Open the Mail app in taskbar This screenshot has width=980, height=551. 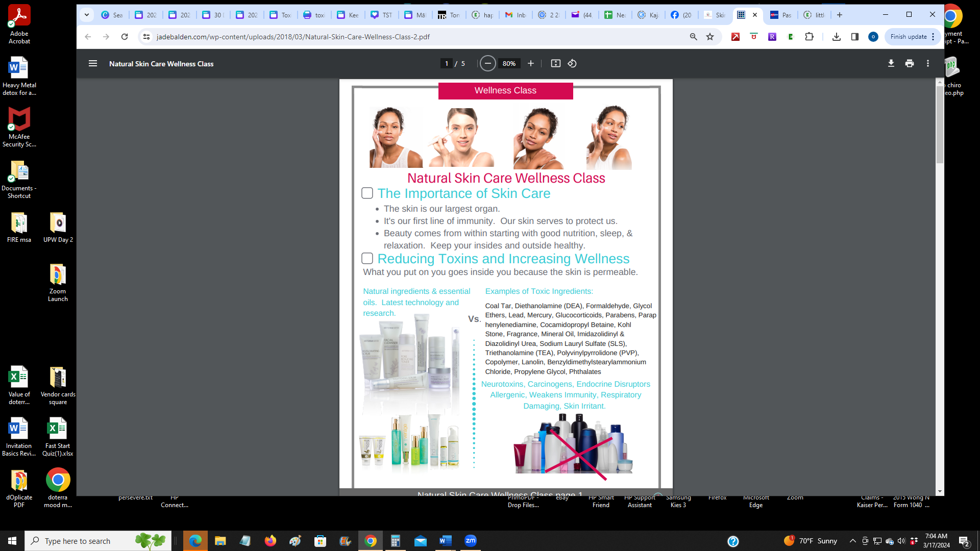420,541
